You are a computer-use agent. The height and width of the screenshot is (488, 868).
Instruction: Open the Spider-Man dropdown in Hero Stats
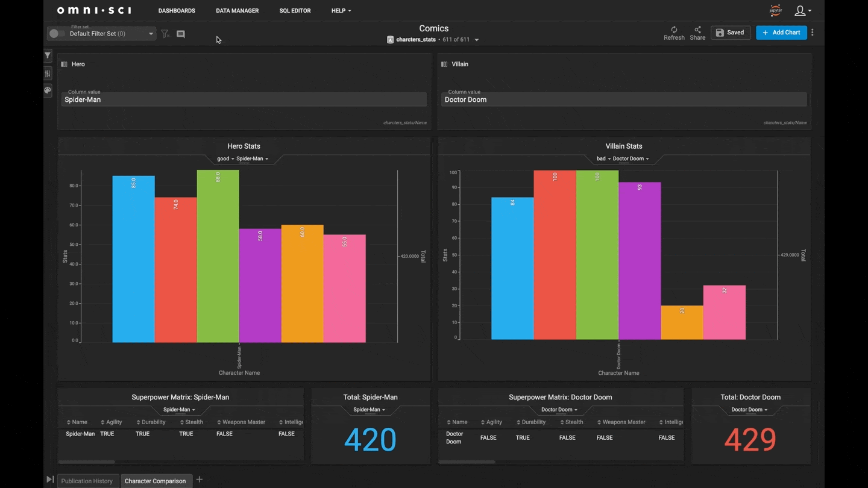point(252,159)
